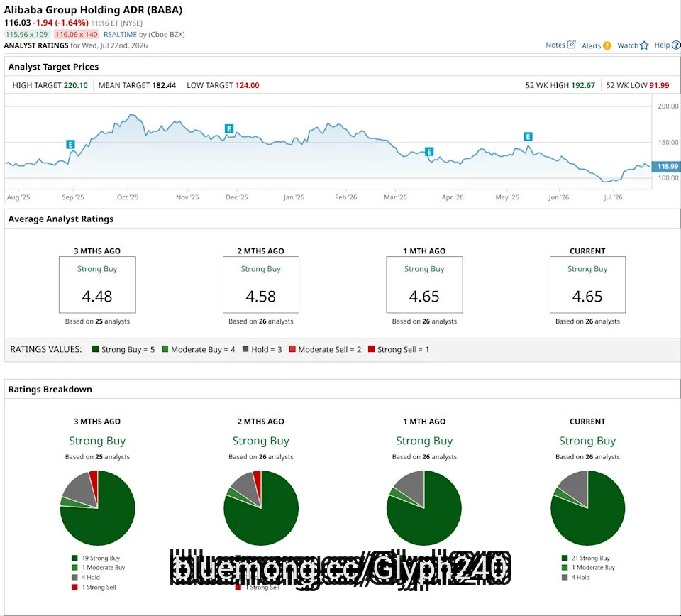Click the 21 Strong Buy legend entry
The width and height of the screenshot is (681, 616).
(585, 558)
